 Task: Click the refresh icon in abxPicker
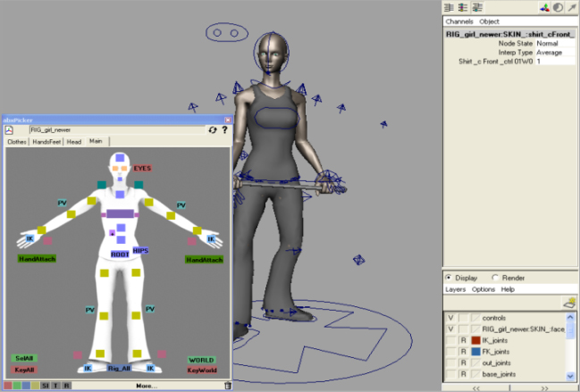213,129
